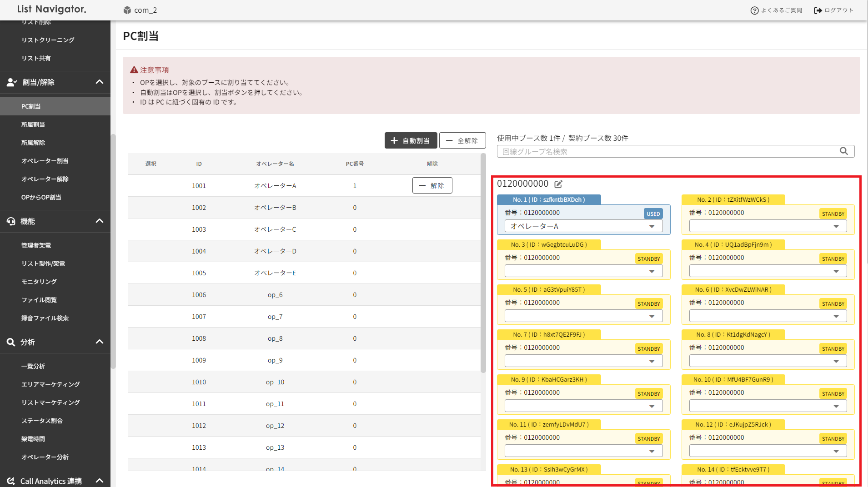Screen dimensions: 868x487
Task: Open operator dropdown for booth No. 10
Action: click(768, 406)
